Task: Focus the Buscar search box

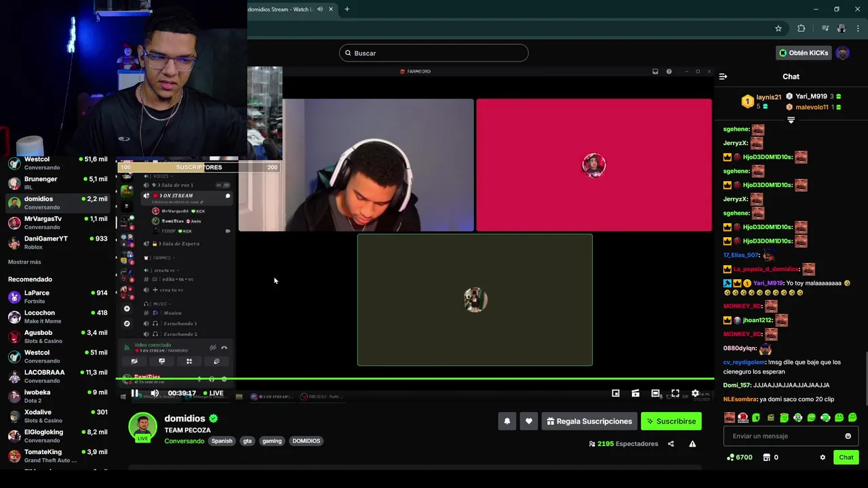Action: tap(434, 53)
